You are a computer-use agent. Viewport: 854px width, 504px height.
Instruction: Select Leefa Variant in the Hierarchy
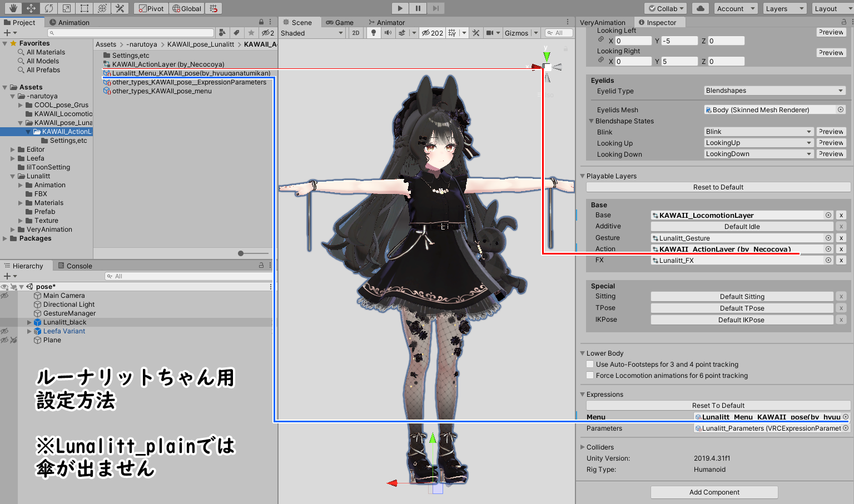(63, 331)
